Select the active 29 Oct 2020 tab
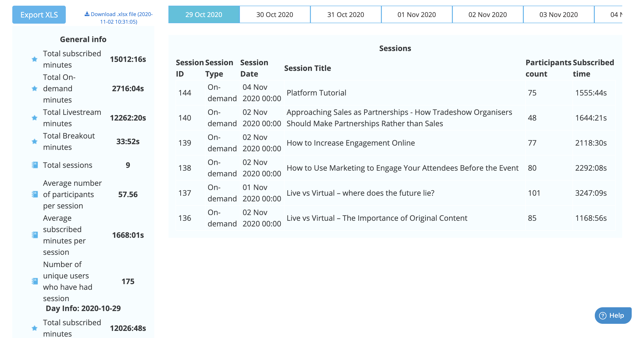 coord(204,15)
